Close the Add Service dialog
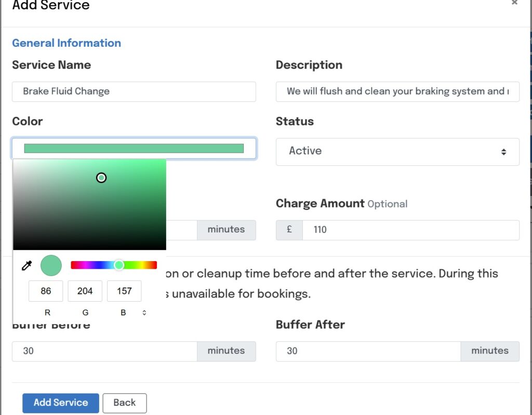Screen dimensions: 532x415 click(x=514, y=3)
